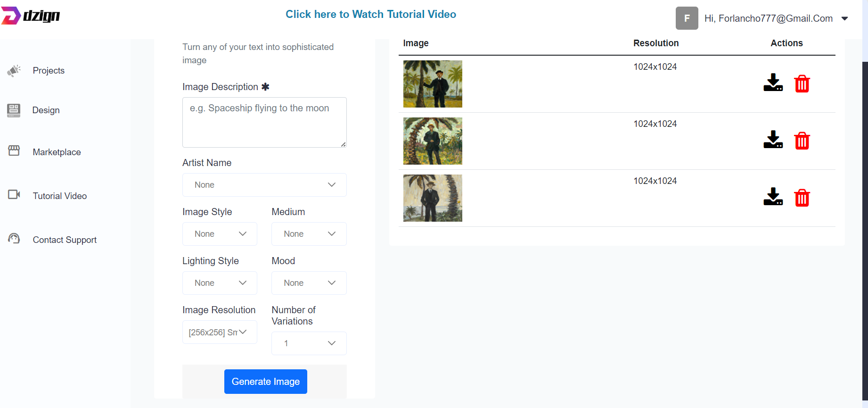The image size is (868, 408).
Task: Open the first painting thumbnail
Action: (433, 84)
